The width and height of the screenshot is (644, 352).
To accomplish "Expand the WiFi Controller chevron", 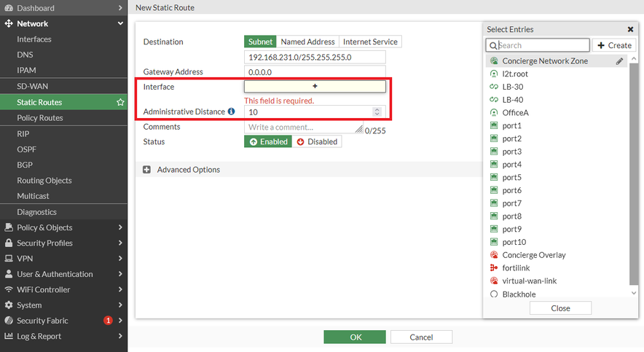I will click(120, 289).
